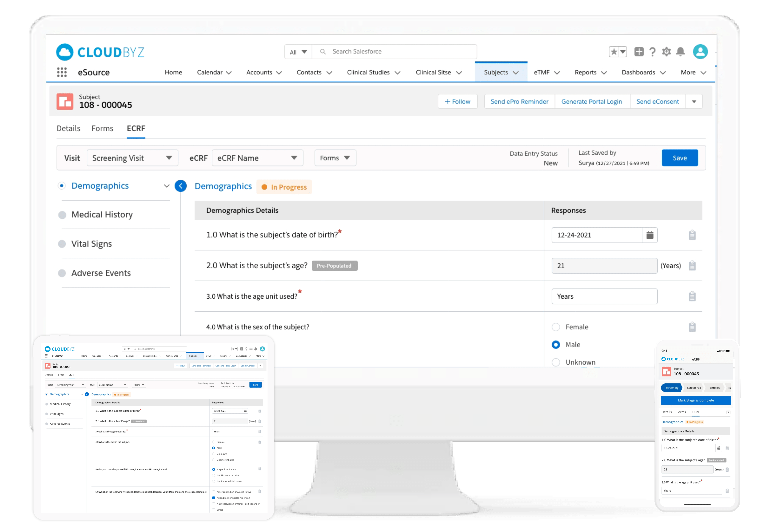Open calendar picker for date of birth
The image size is (769, 532).
click(x=650, y=235)
